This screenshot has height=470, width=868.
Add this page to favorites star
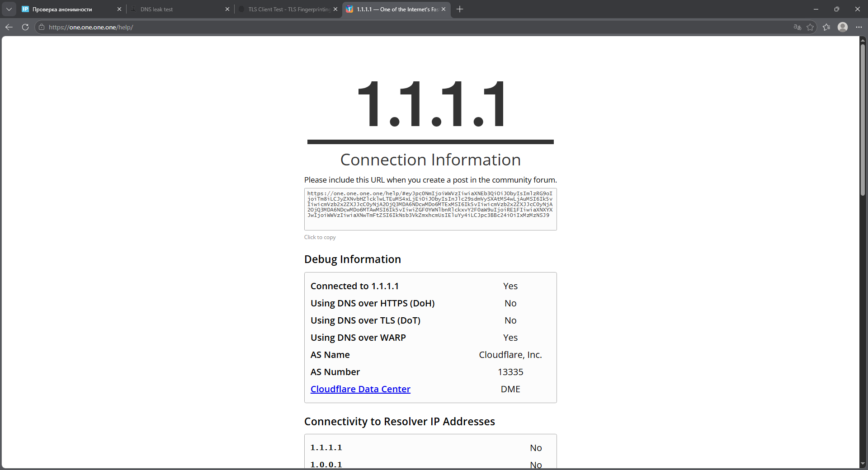click(810, 27)
